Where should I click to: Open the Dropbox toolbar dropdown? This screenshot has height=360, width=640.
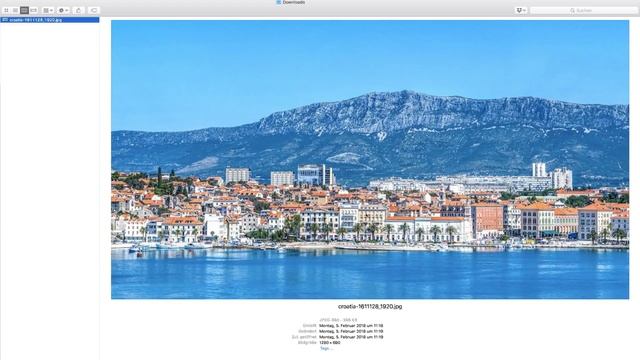pyautogui.click(x=521, y=10)
